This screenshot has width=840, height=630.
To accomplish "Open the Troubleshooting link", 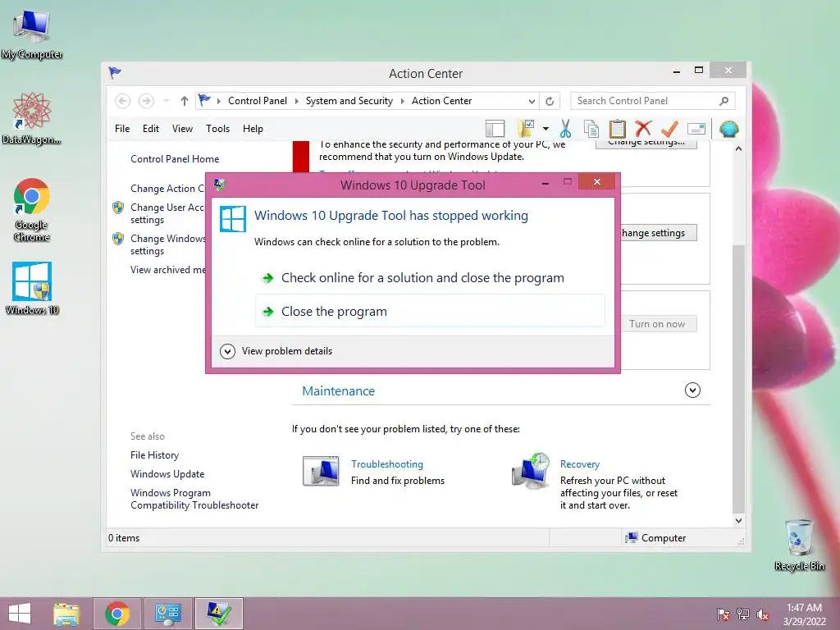I will coord(387,464).
